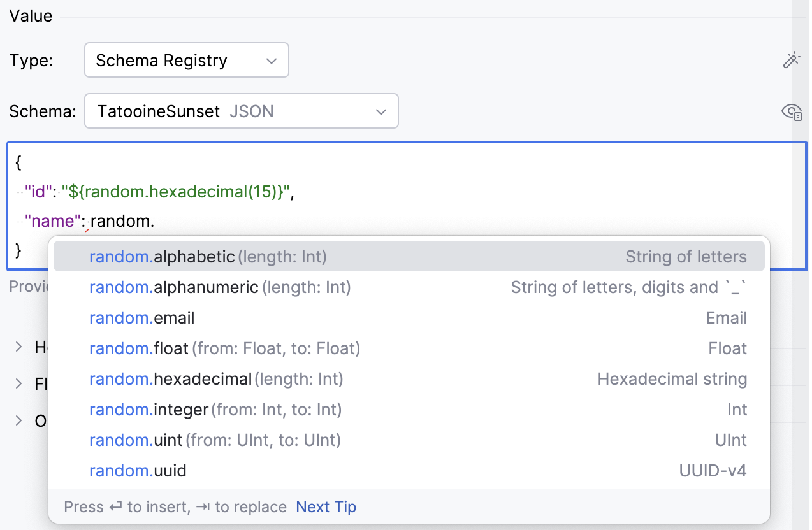This screenshot has height=530, width=812.
Task: Click the chevron on the Type combo box
Action: tap(272, 60)
